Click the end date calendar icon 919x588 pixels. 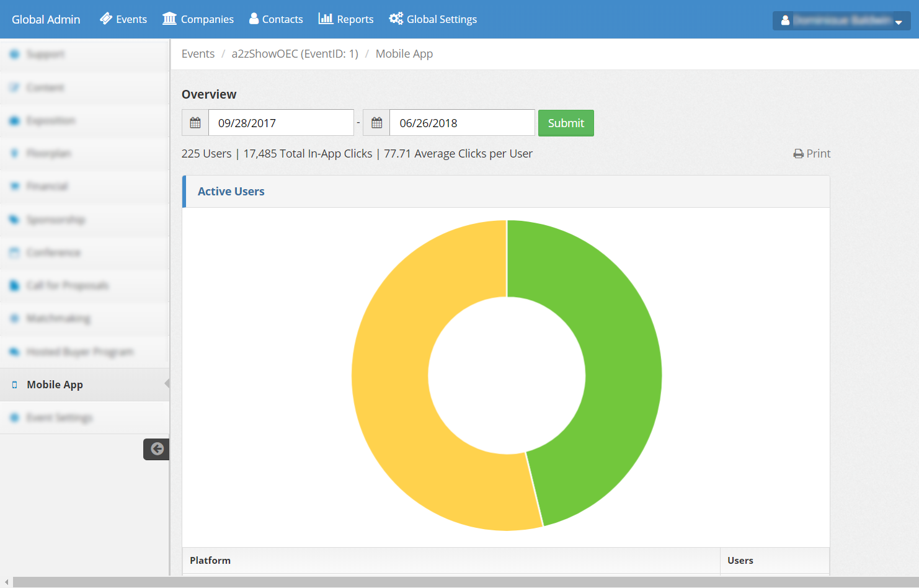click(376, 123)
